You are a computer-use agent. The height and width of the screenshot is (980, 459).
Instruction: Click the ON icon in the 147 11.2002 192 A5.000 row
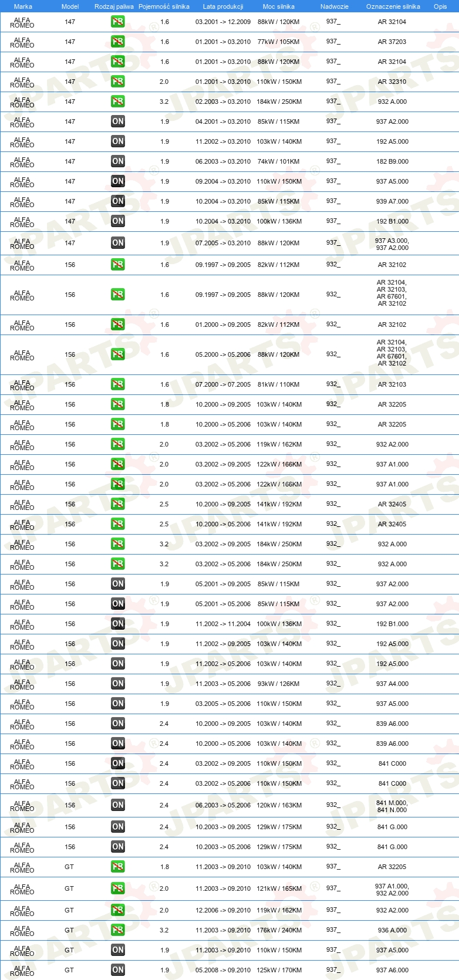pos(118,141)
